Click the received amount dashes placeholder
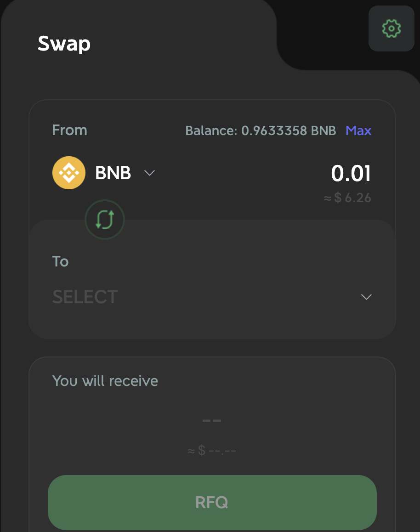 [212, 420]
